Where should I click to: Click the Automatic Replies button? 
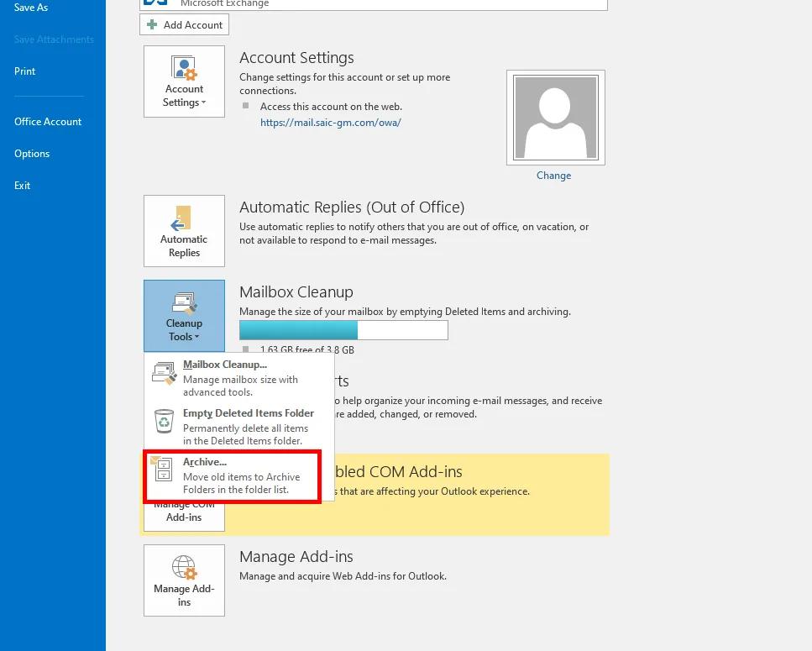tap(184, 231)
